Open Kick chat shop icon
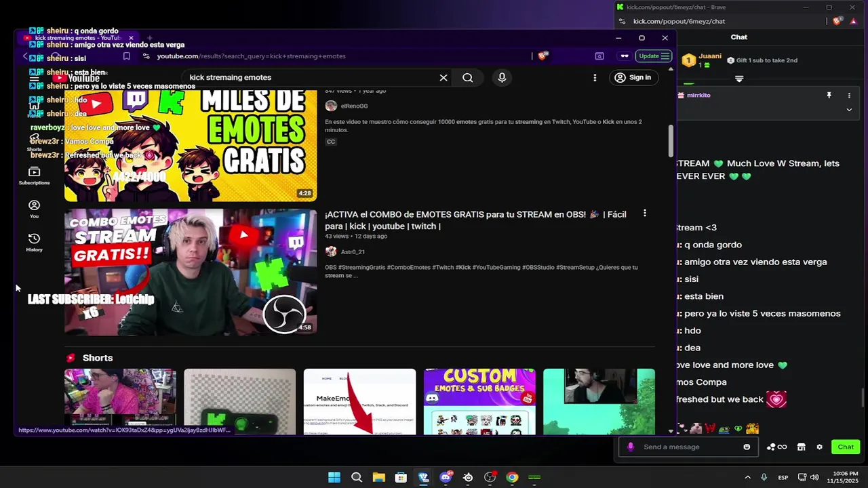The width and height of the screenshot is (868, 488). click(x=801, y=447)
